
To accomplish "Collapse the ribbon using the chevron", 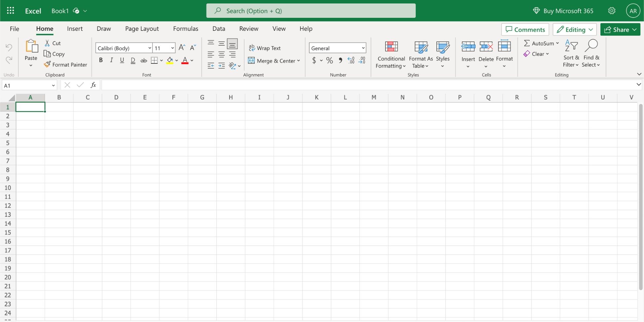I will [639, 74].
